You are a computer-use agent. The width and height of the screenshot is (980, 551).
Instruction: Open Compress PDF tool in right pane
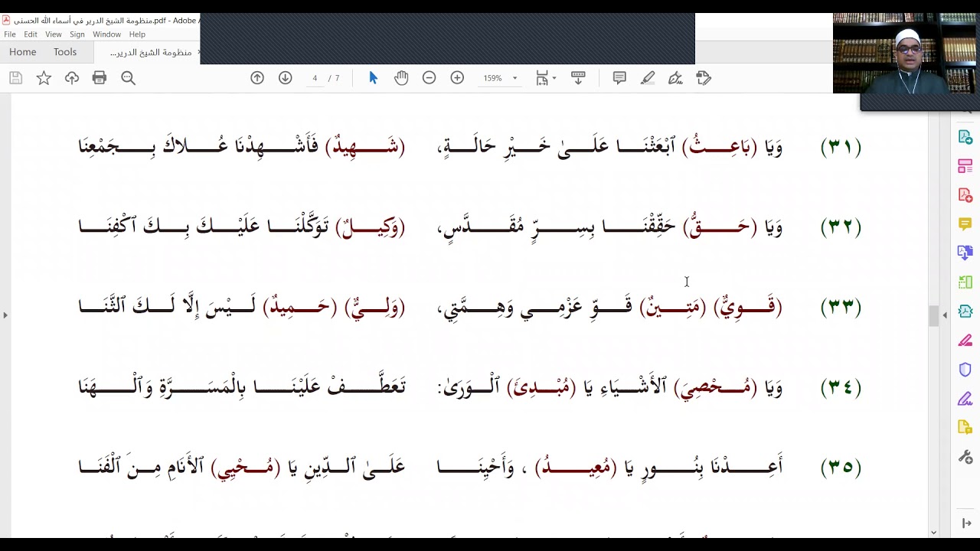tap(965, 311)
